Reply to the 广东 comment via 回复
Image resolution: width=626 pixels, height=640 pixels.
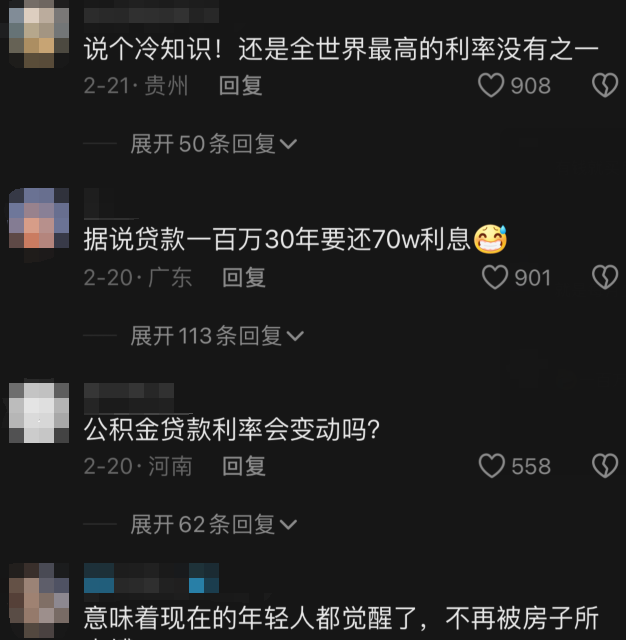click(x=244, y=278)
